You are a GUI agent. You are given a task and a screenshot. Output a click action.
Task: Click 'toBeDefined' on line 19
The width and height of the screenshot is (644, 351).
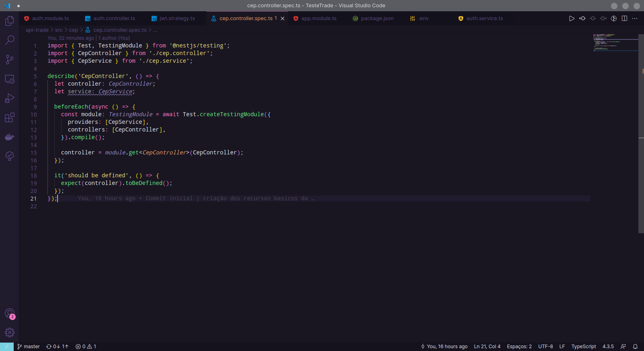click(144, 183)
